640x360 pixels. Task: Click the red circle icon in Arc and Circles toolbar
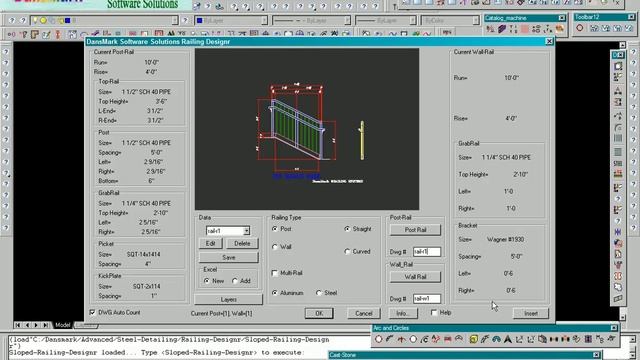[x=378, y=339]
